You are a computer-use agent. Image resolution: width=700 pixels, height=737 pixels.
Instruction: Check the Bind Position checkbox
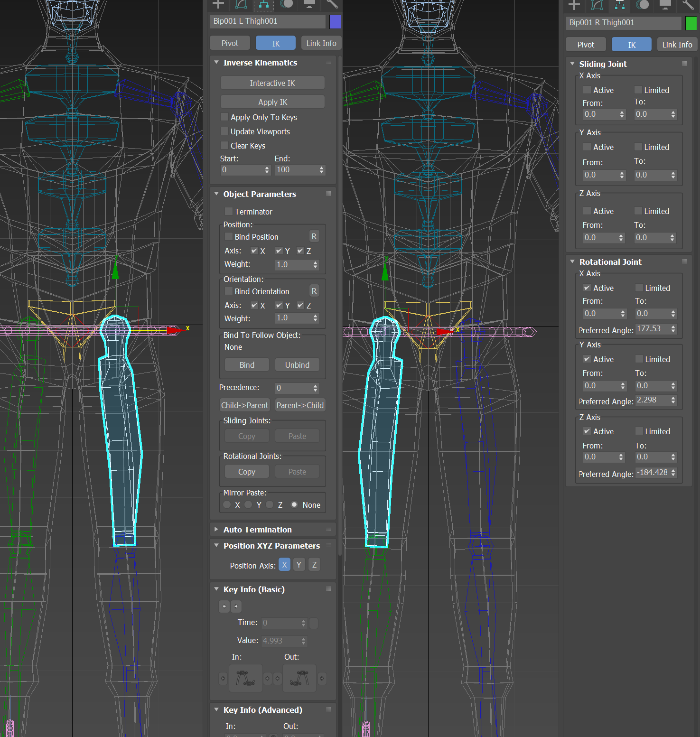(229, 236)
